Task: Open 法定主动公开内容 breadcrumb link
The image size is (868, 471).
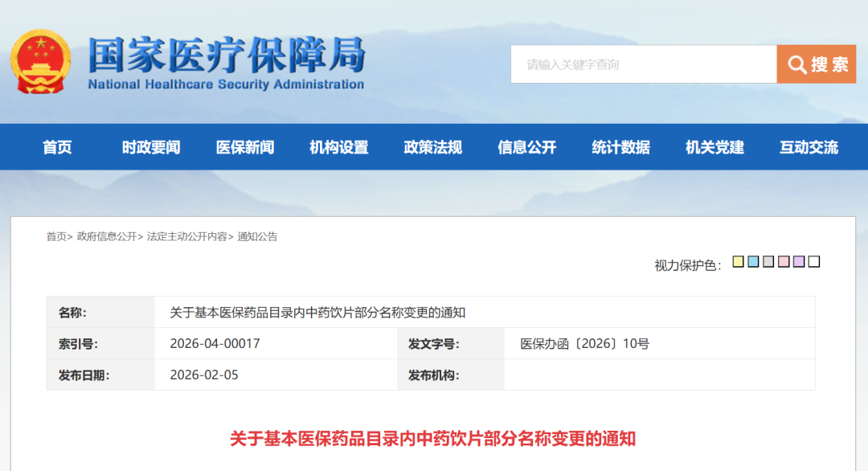Action: 186,236
